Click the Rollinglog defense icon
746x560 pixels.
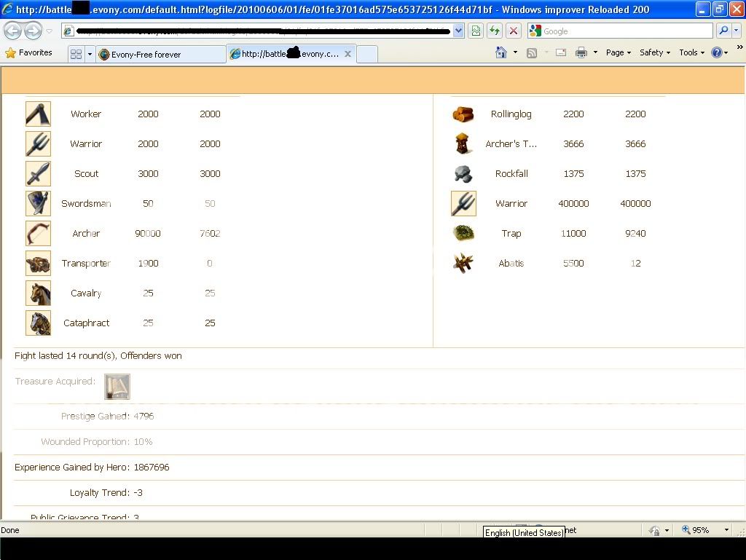463,114
